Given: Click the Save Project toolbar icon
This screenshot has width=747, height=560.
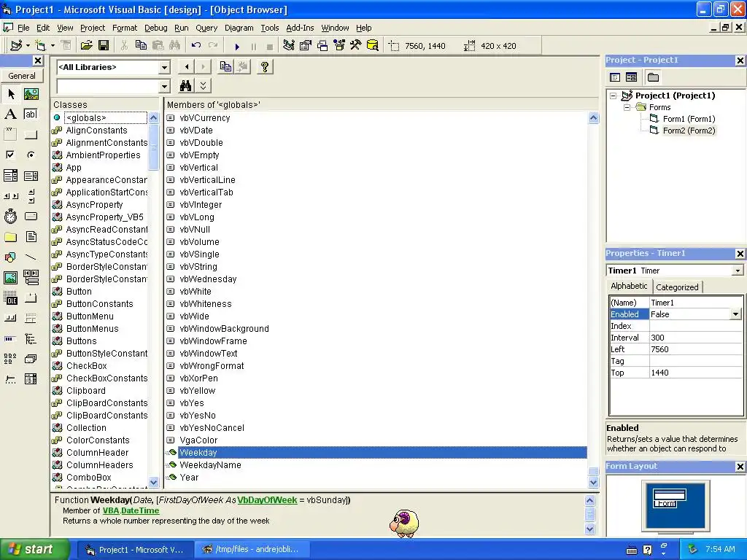Looking at the screenshot, I should [x=104, y=46].
